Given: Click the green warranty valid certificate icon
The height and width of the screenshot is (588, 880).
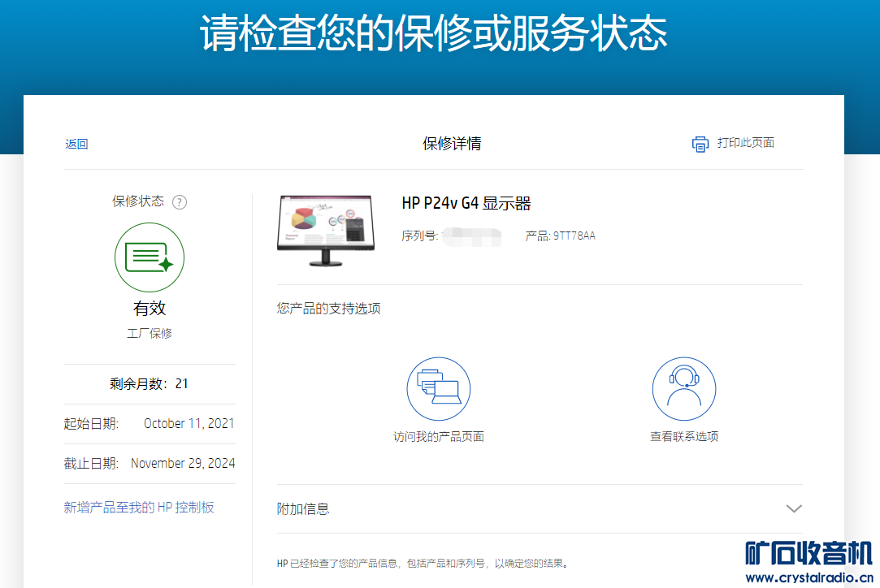Looking at the screenshot, I should tap(150, 257).
